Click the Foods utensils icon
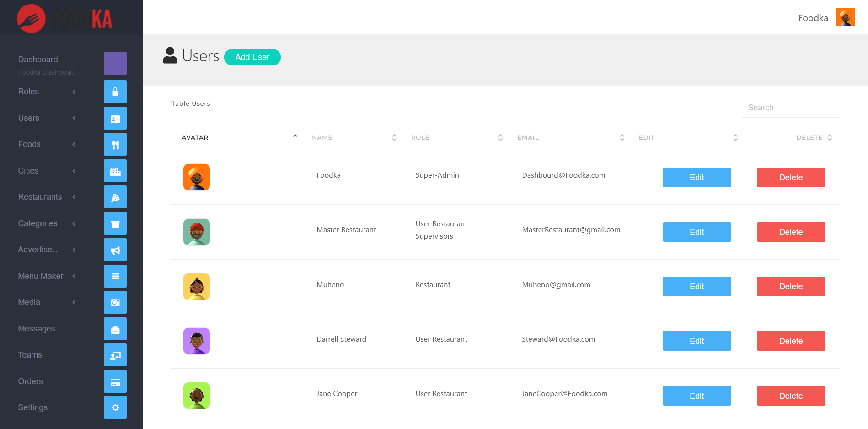The width and height of the screenshot is (868, 429). [115, 145]
